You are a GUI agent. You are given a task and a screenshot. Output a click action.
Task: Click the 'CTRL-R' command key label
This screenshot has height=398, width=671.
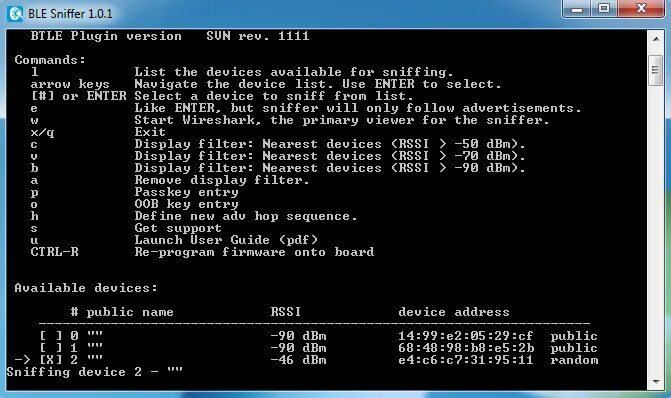[x=54, y=252]
